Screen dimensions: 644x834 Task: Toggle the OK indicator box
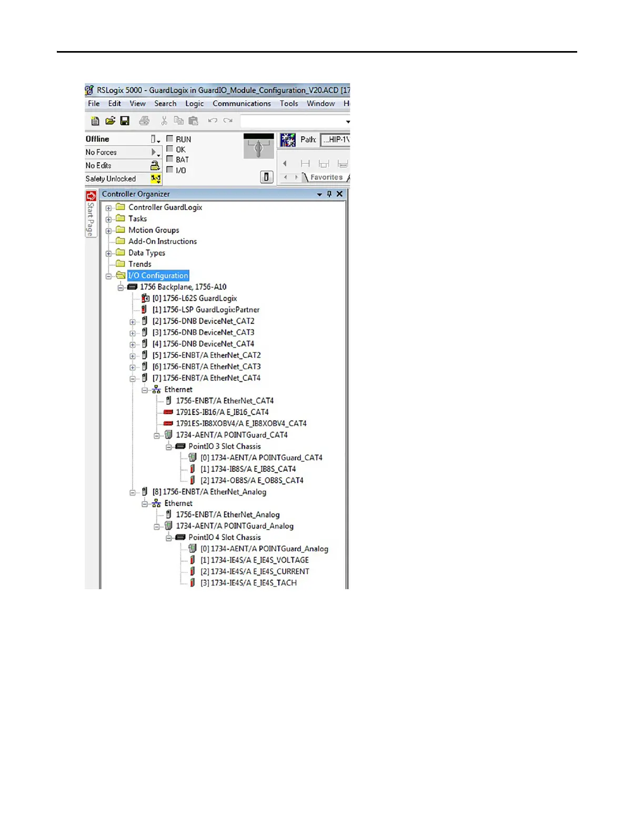[x=170, y=149]
